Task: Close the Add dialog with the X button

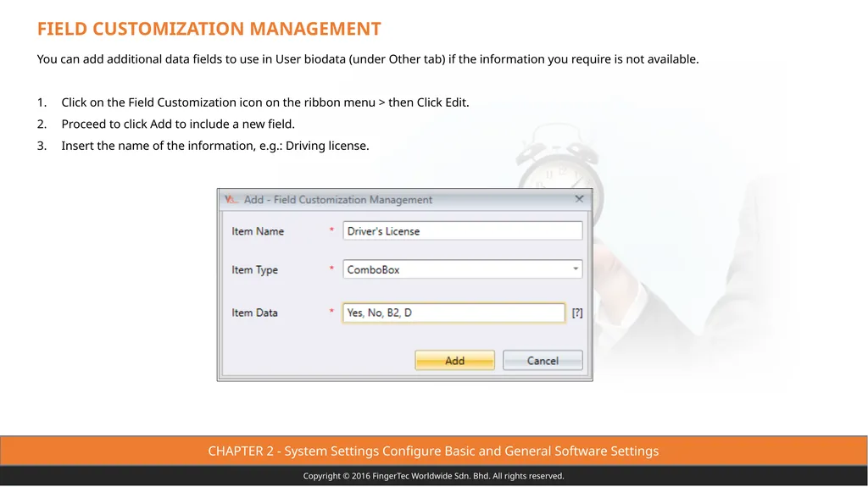Action: 579,199
